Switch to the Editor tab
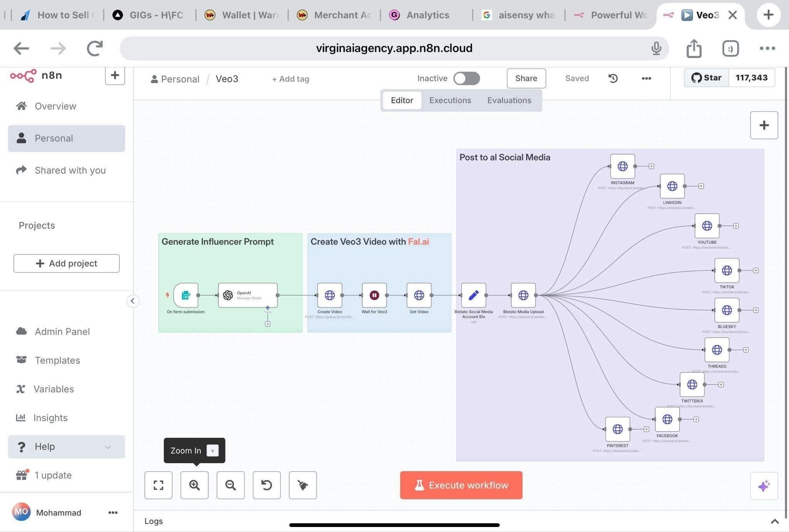Screen dimensions: 789x532 (402, 100)
